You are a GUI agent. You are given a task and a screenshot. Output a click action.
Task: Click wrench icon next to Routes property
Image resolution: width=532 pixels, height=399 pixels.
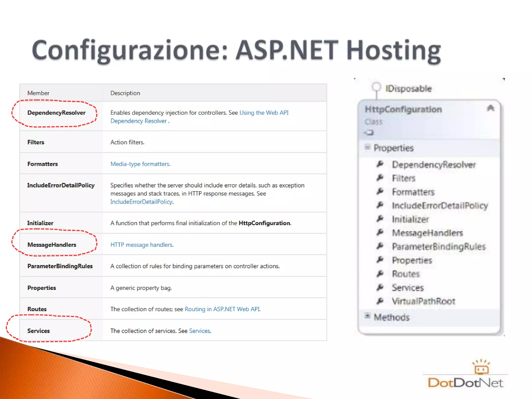(x=380, y=274)
